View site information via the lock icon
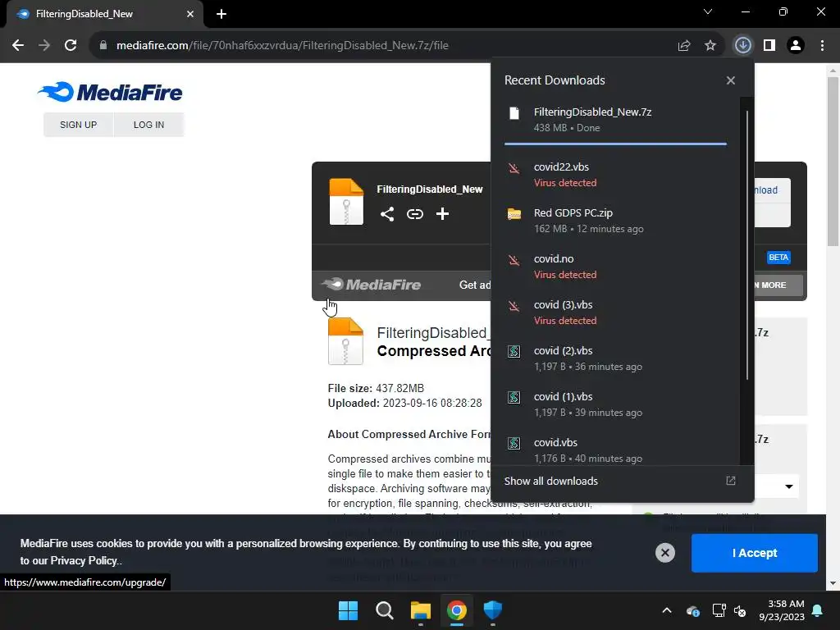Viewport: 840px width, 630px height. pyautogui.click(x=103, y=46)
